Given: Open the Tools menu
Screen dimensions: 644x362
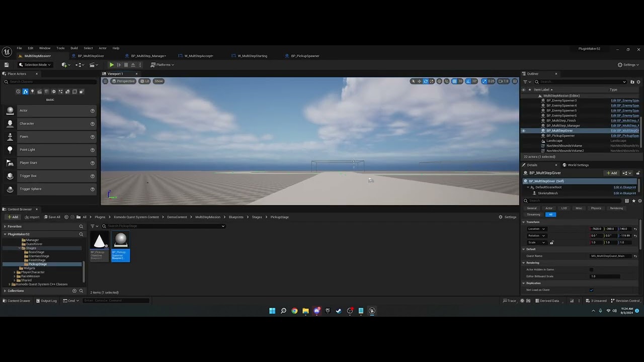Looking at the screenshot, I should coord(60,48).
